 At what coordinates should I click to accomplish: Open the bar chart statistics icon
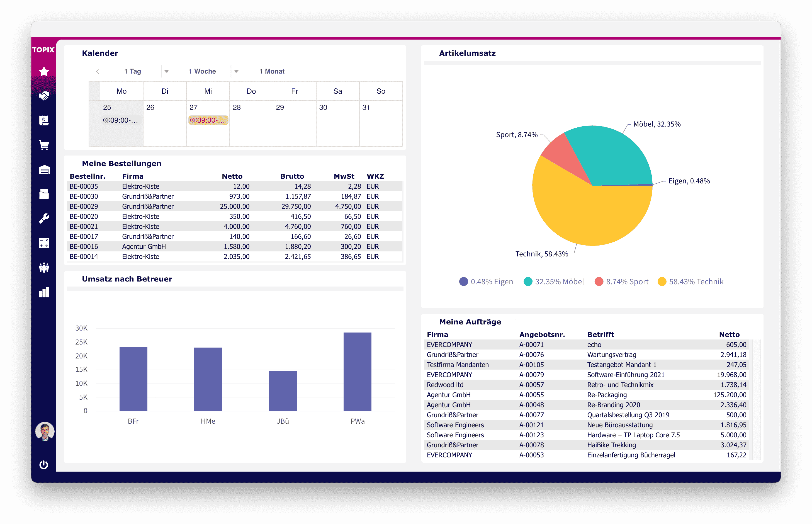point(44,292)
